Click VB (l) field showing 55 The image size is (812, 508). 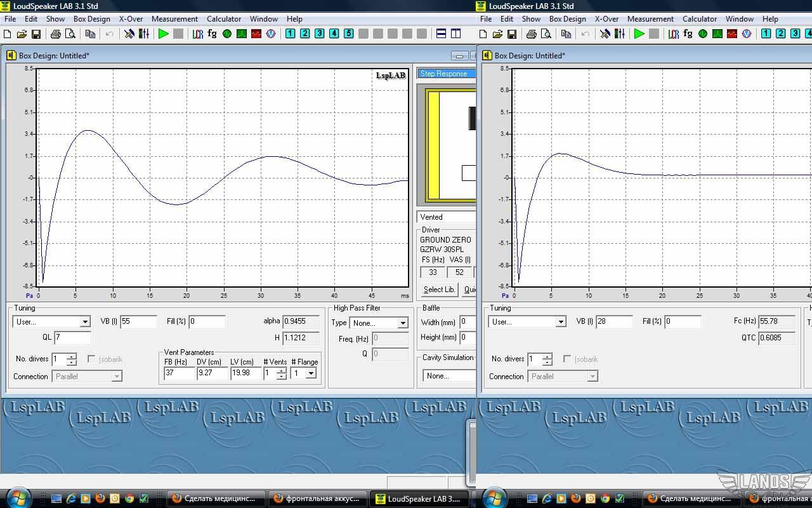[x=138, y=322]
